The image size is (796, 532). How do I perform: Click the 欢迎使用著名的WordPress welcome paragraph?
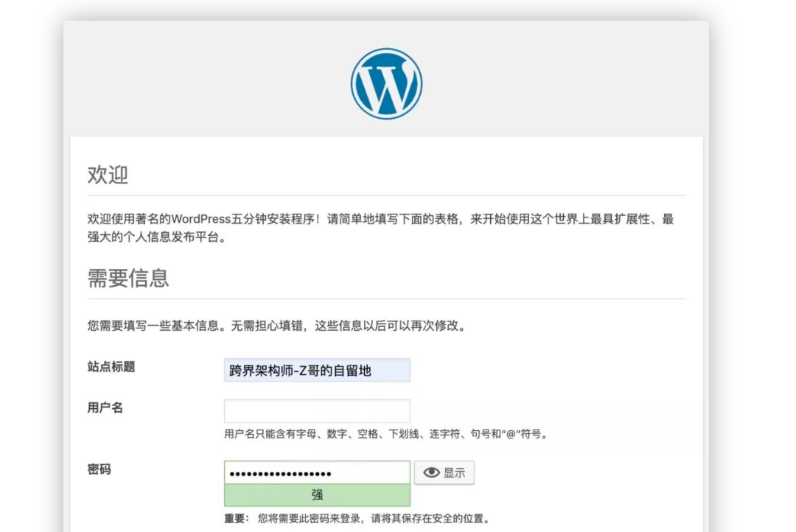(x=381, y=228)
